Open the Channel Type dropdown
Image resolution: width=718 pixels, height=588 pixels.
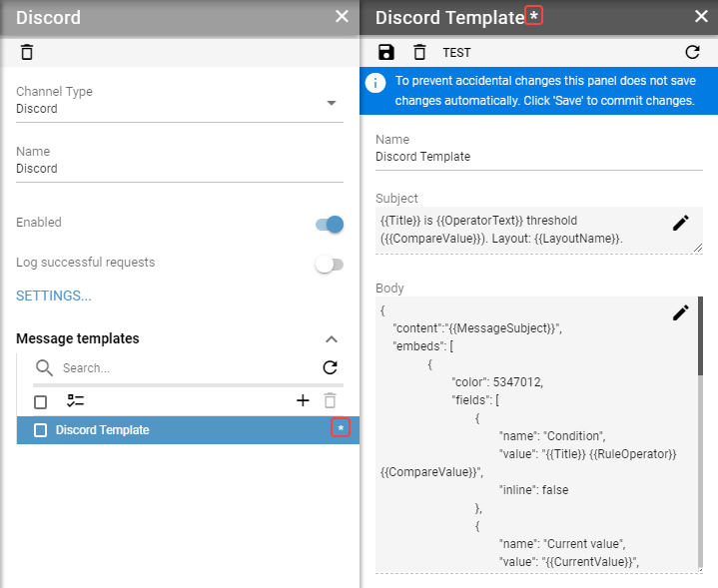coord(332,103)
